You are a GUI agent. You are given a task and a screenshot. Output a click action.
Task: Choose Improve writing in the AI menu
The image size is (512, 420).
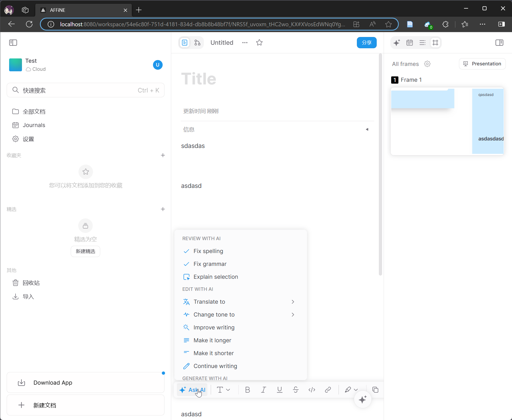click(x=214, y=328)
